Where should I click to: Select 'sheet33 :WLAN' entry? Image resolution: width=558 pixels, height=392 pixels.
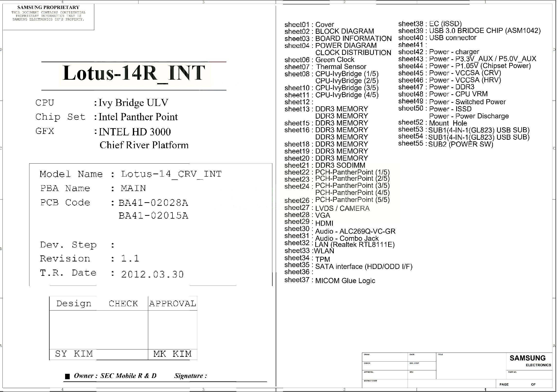[309, 251]
